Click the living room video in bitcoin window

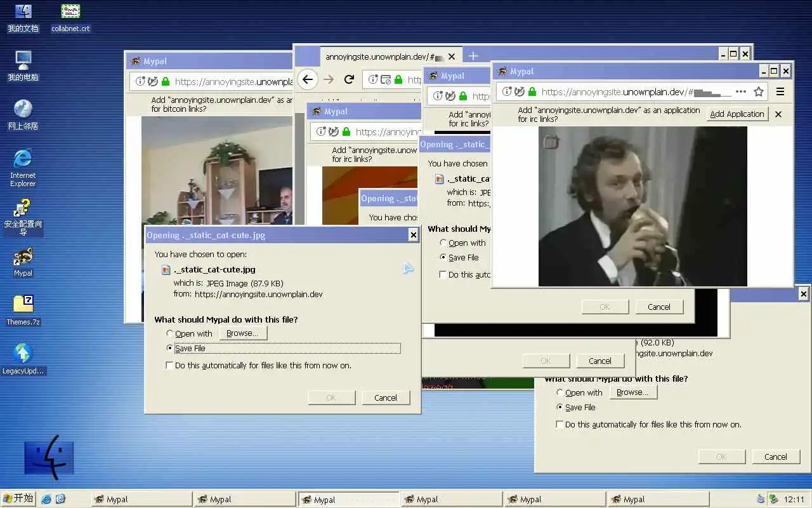pos(217,170)
